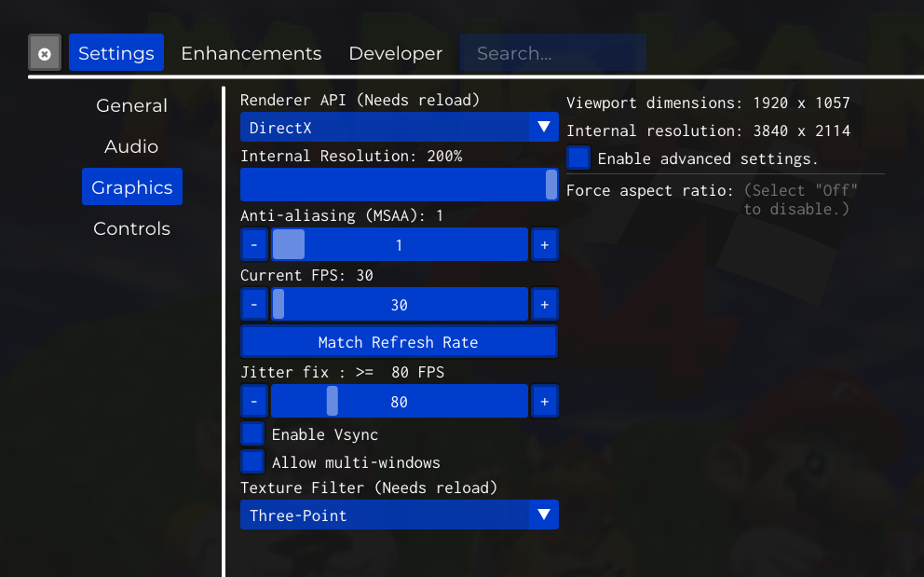The height and width of the screenshot is (577, 924).
Task: Focus the Search field
Action: (x=552, y=53)
